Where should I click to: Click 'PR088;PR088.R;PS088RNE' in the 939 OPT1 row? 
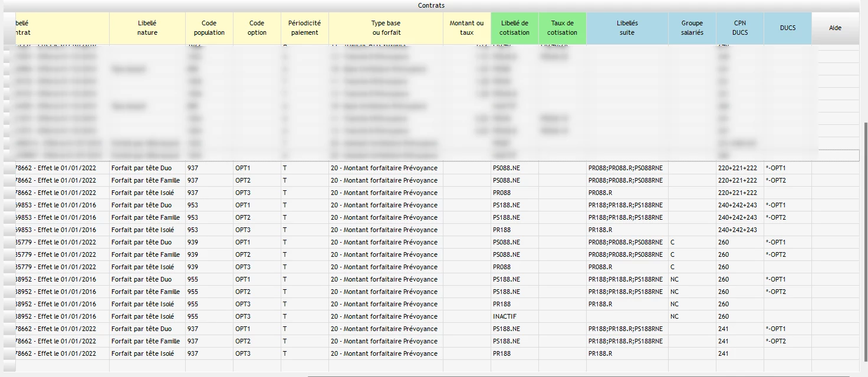coord(626,242)
